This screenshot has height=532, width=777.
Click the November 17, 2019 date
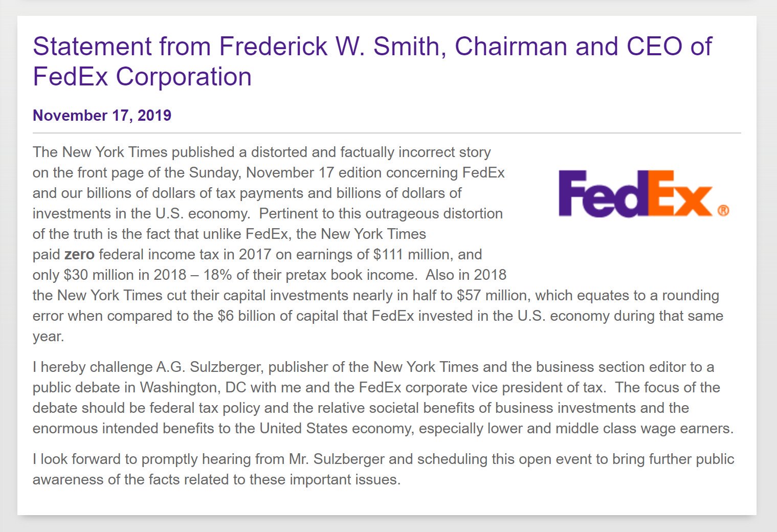coord(102,116)
